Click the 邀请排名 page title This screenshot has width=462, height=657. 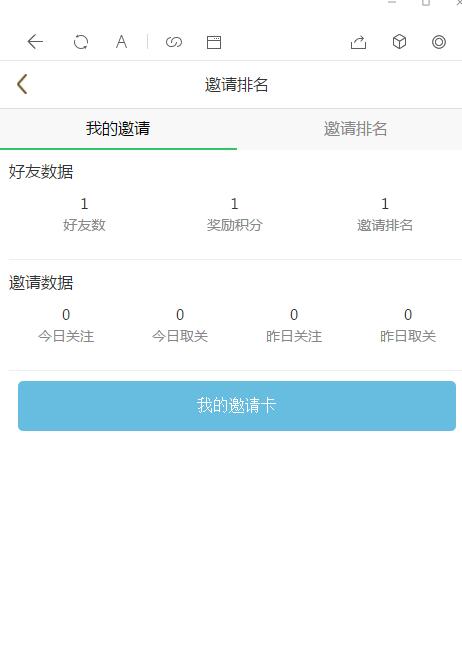click(237, 85)
